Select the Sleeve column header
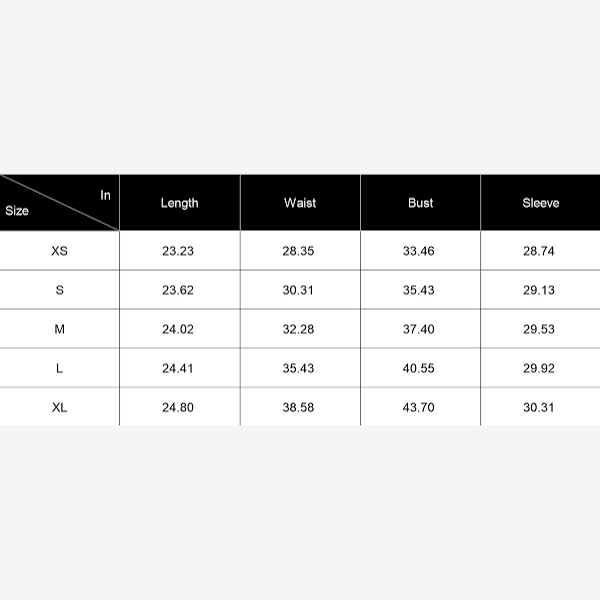This screenshot has height=600, width=600. click(x=540, y=203)
